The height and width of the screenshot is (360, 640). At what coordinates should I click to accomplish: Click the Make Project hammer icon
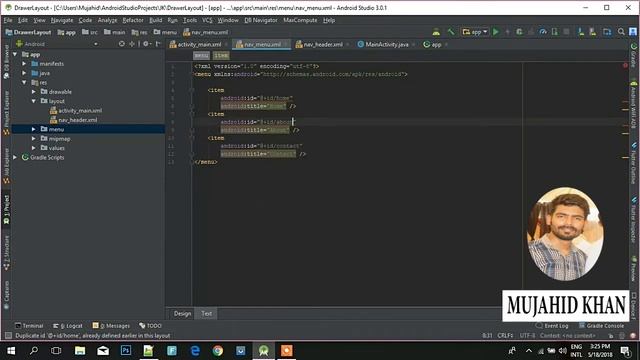click(x=451, y=32)
